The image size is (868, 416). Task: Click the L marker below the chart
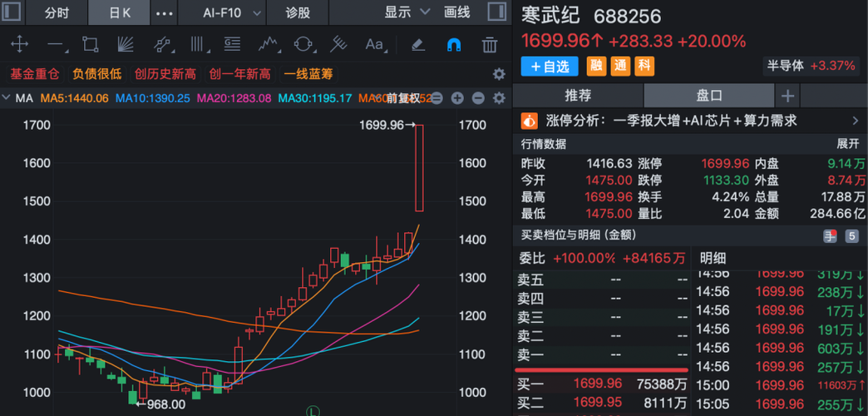(x=314, y=412)
